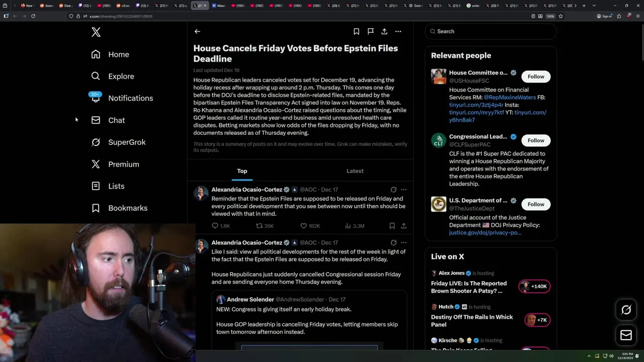644x362 pixels.
Task: Click the browser reload button
Action: coord(33,16)
